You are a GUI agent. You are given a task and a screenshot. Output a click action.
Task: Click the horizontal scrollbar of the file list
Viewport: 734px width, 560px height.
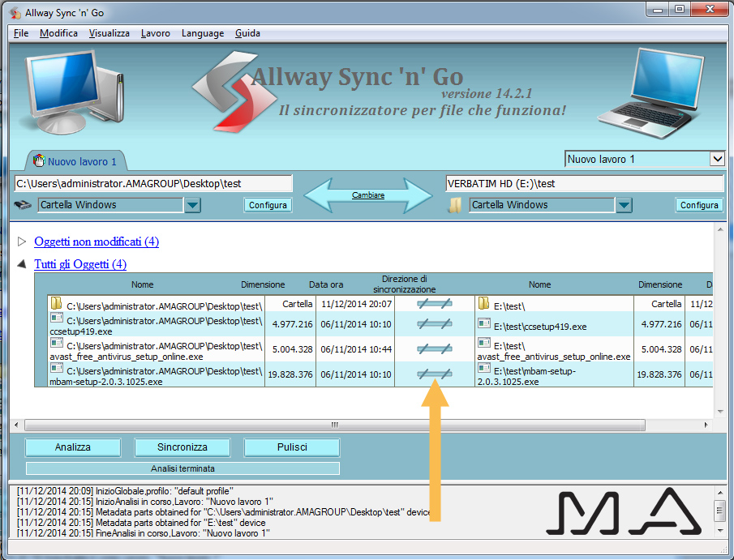335,425
